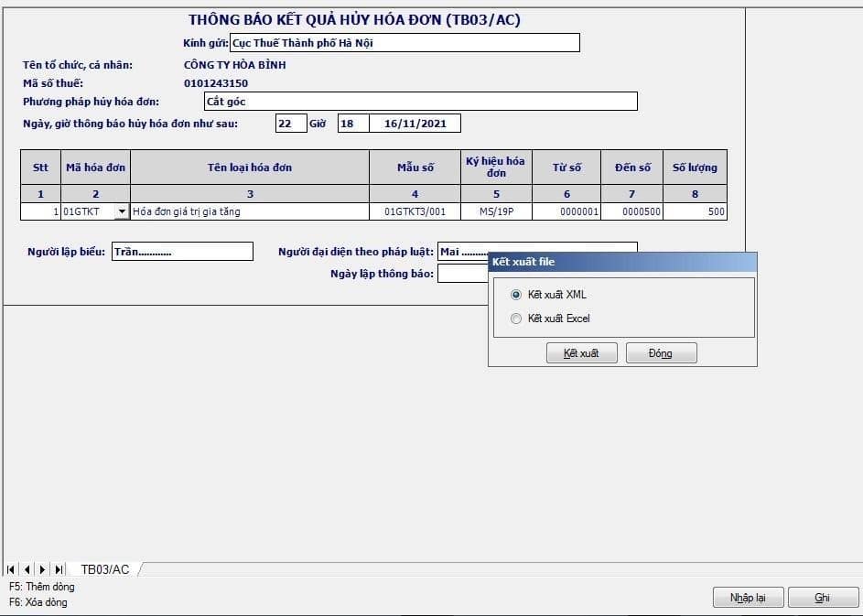Click the Nhập lại button

[x=748, y=597]
